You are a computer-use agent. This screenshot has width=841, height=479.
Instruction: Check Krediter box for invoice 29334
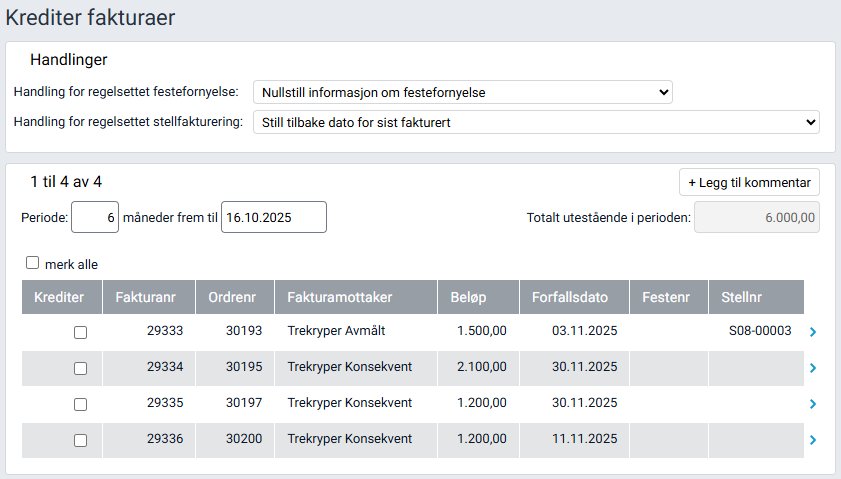[80, 369]
